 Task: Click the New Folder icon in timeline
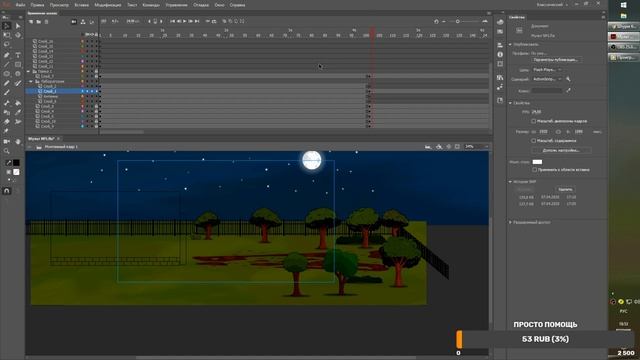[x=39, y=22]
